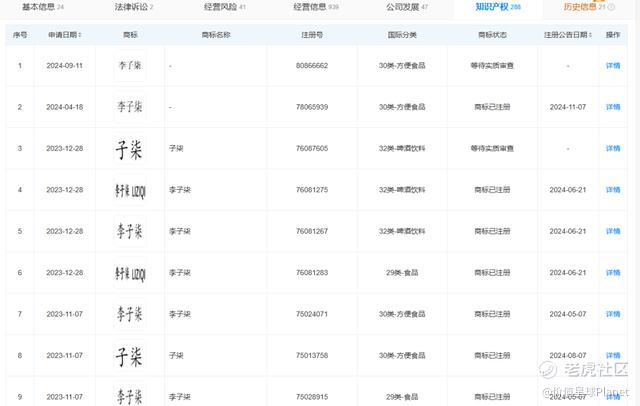Select registration number 80866662
The width and height of the screenshot is (640, 406).
coord(312,66)
